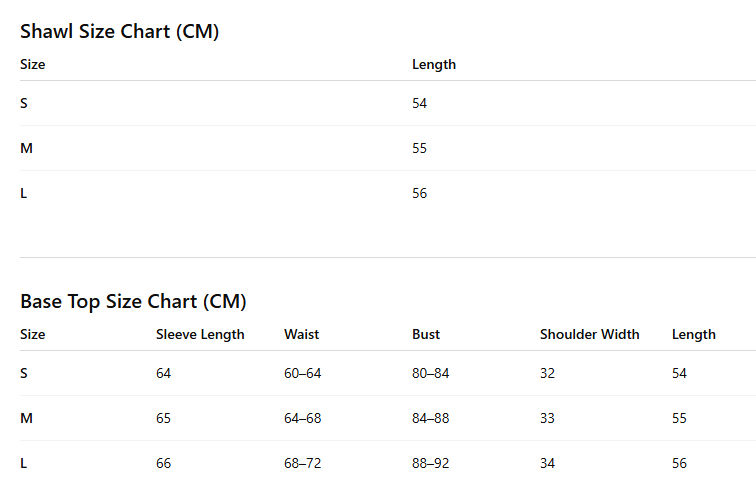This screenshot has height=498, width=756.
Task: Select shawl length value 56
Action: 419,193
